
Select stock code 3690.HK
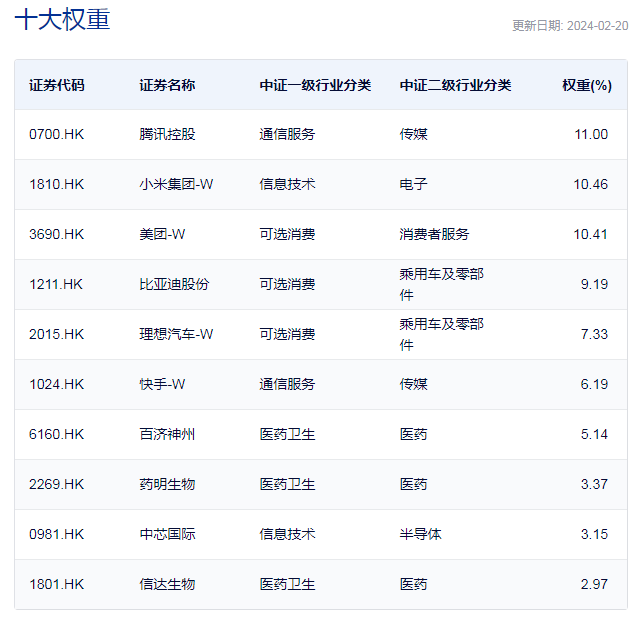[56, 234]
